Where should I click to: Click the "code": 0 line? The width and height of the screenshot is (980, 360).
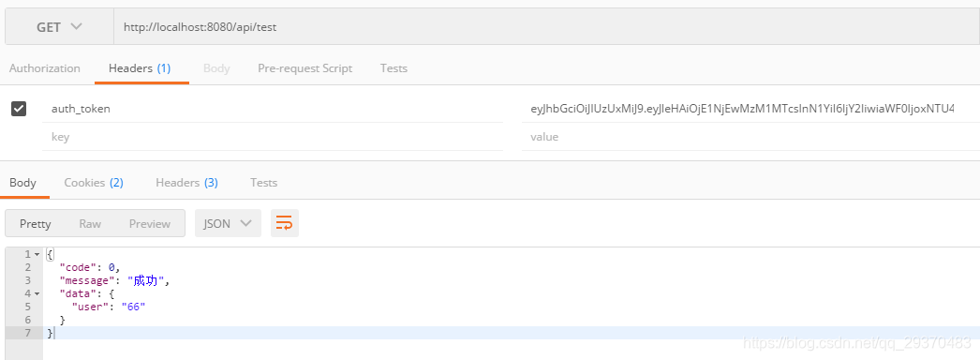click(x=89, y=267)
